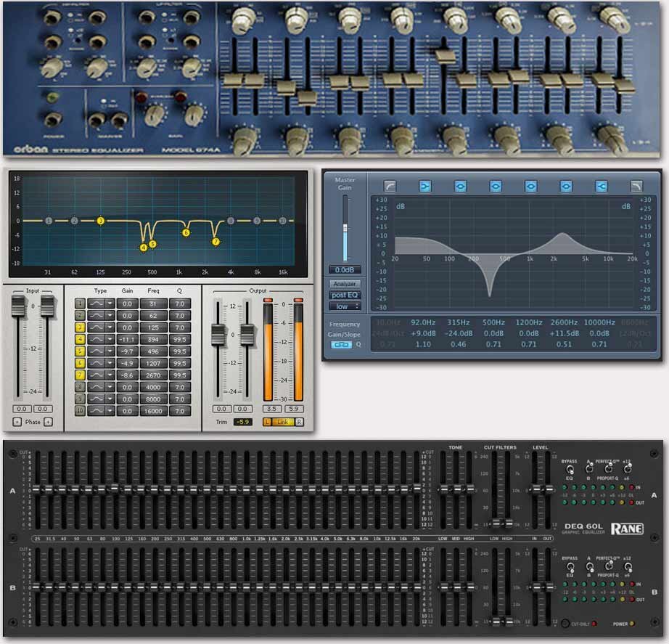669x644 pixels.
Task: Open band 8 filter type dropdown arrow
Action: tap(110, 387)
